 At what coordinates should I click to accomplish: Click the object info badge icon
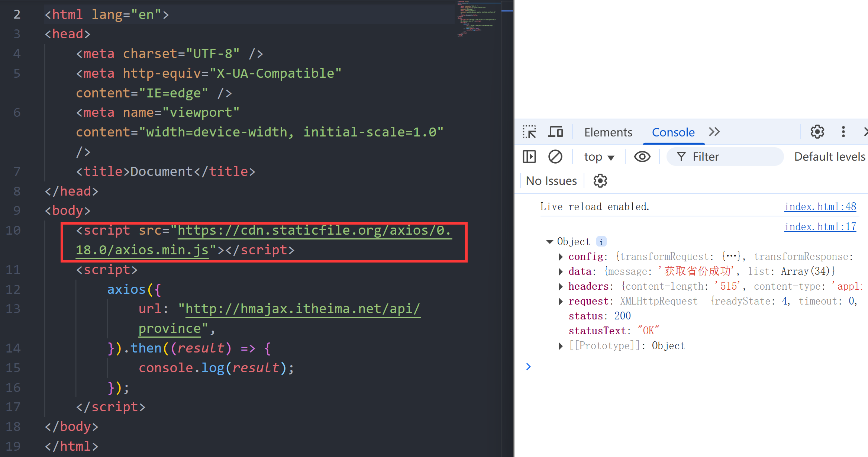tap(601, 242)
